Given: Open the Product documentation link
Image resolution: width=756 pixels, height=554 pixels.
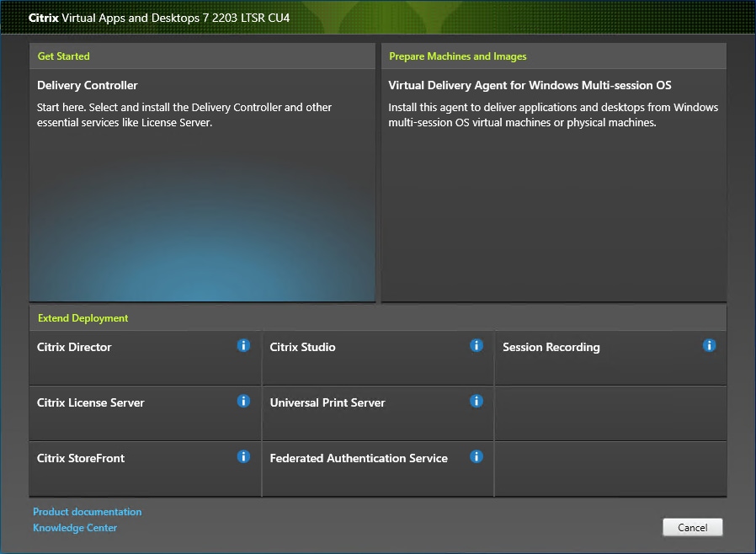Looking at the screenshot, I should point(87,511).
